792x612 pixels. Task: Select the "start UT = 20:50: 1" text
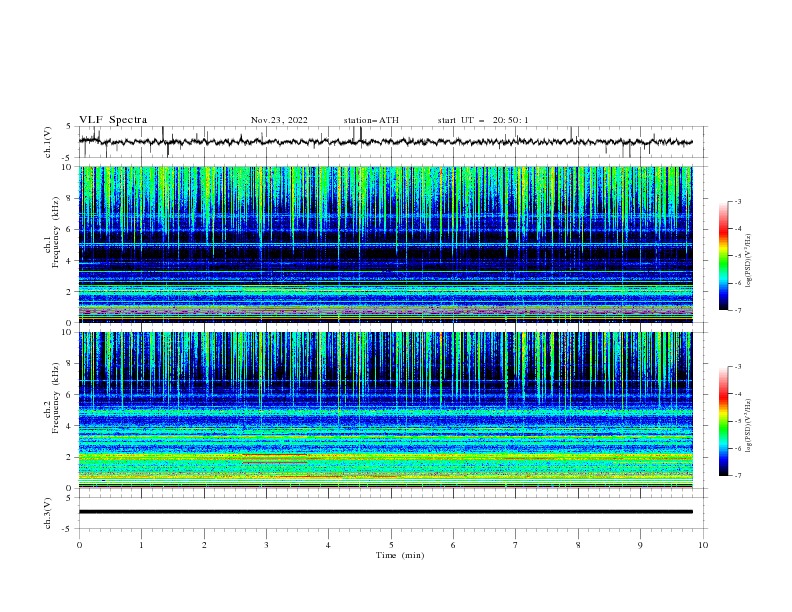483,120
